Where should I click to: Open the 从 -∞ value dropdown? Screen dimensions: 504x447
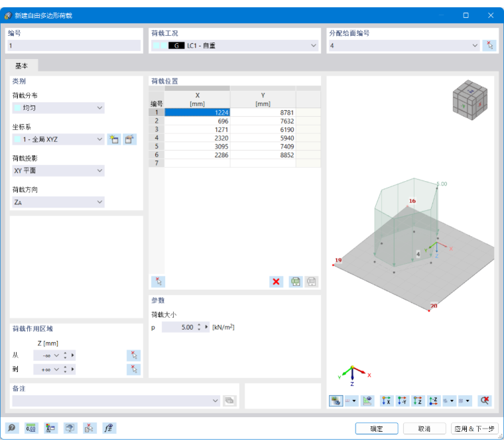pos(56,355)
